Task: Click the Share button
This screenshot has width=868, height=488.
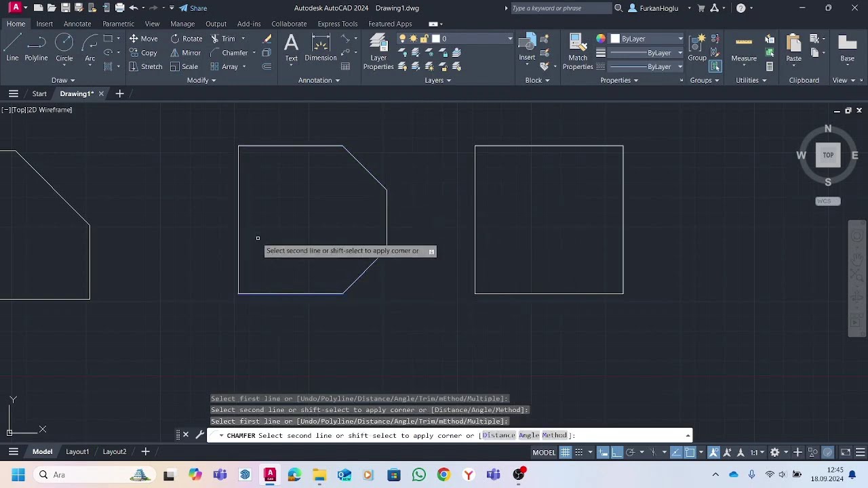Action: (x=193, y=8)
